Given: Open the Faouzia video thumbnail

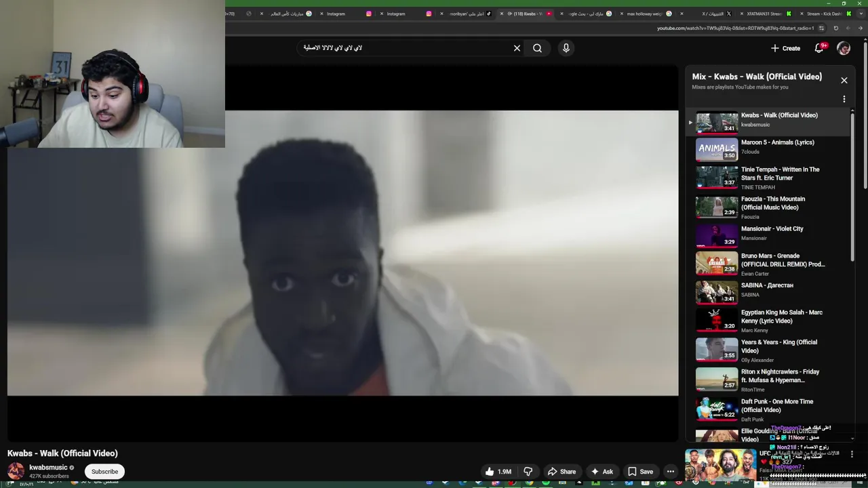Looking at the screenshot, I should click(x=717, y=206).
